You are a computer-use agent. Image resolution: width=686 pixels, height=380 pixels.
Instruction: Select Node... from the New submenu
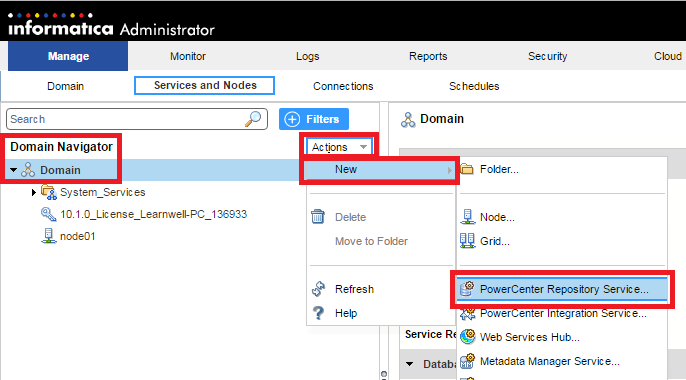497,217
